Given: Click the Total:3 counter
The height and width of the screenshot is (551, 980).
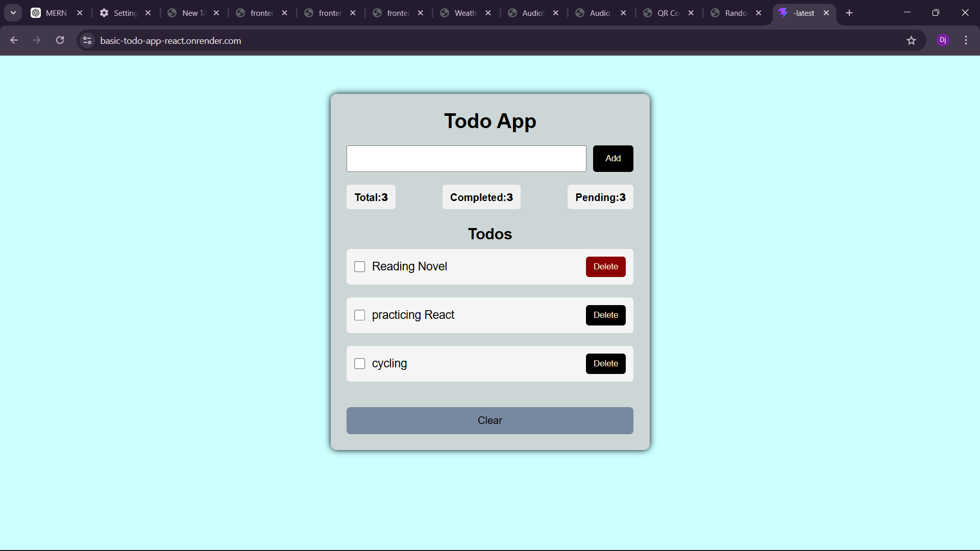Looking at the screenshot, I should click(371, 197).
